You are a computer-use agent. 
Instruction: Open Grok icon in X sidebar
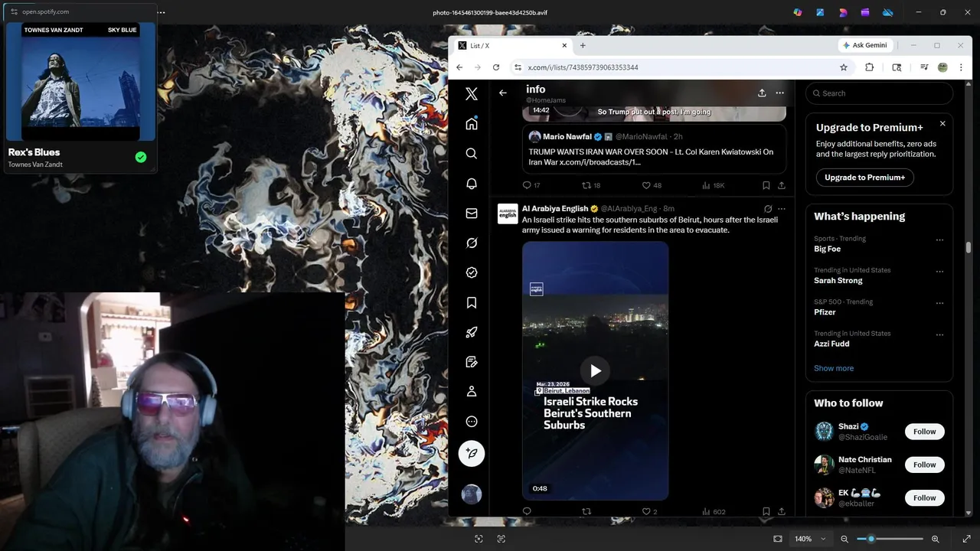pyautogui.click(x=472, y=243)
